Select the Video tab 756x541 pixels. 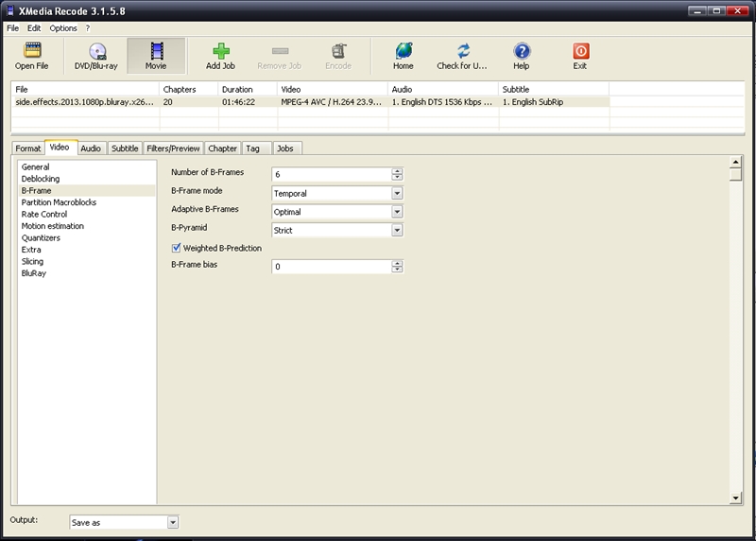(x=60, y=148)
